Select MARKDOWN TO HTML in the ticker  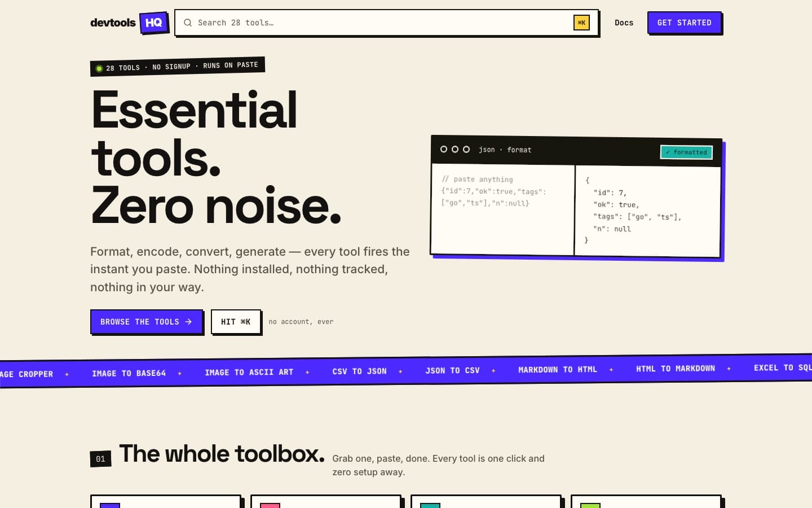pos(557,369)
